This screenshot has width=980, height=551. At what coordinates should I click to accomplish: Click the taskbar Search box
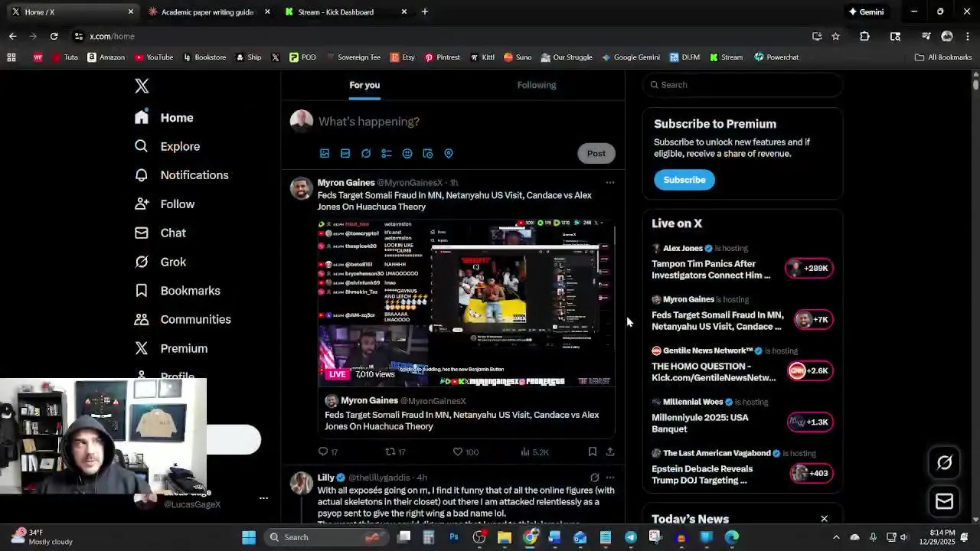[327, 537]
